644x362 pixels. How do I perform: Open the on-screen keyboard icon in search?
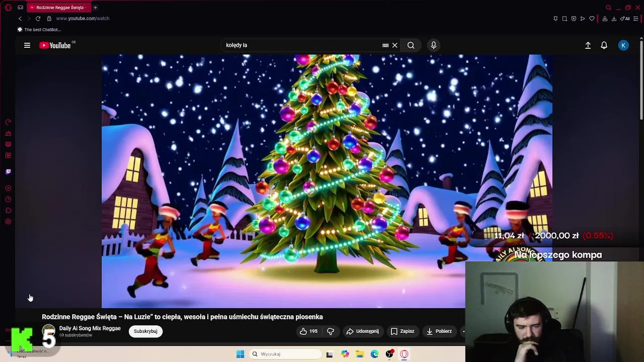click(x=385, y=45)
